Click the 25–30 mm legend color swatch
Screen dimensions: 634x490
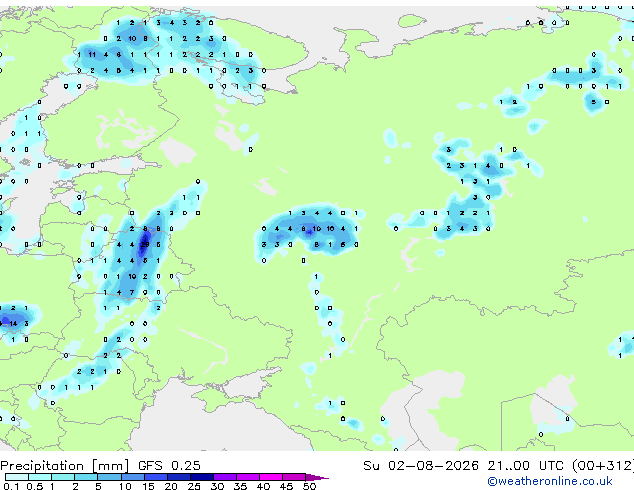(202, 477)
